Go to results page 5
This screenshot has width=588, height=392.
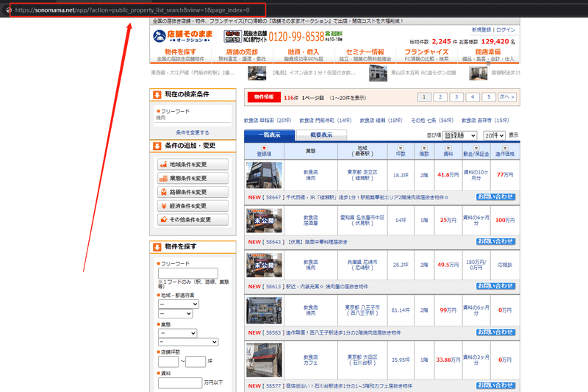click(x=489, y=97)
